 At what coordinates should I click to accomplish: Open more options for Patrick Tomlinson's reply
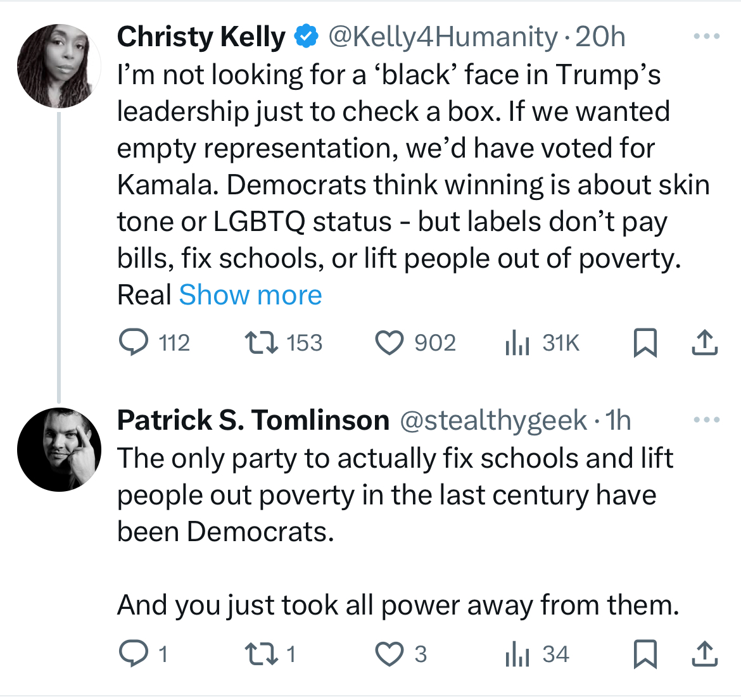coord(707,420)
